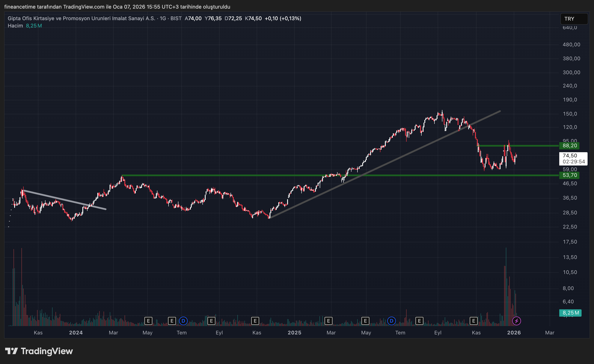The width and height of the screenshot is (594, 364).
Task: Click the Gipta Ofis Kirtasiye symbol title
Action: 81,18
